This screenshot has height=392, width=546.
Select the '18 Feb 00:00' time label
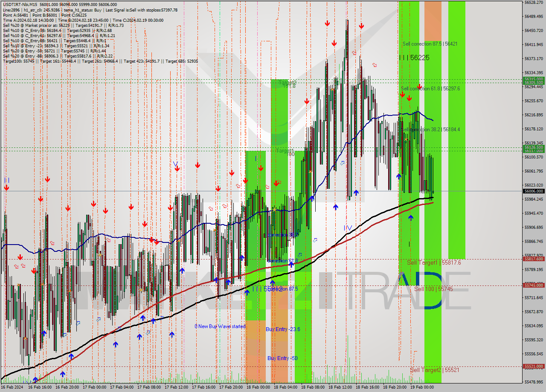pos(258,387)
